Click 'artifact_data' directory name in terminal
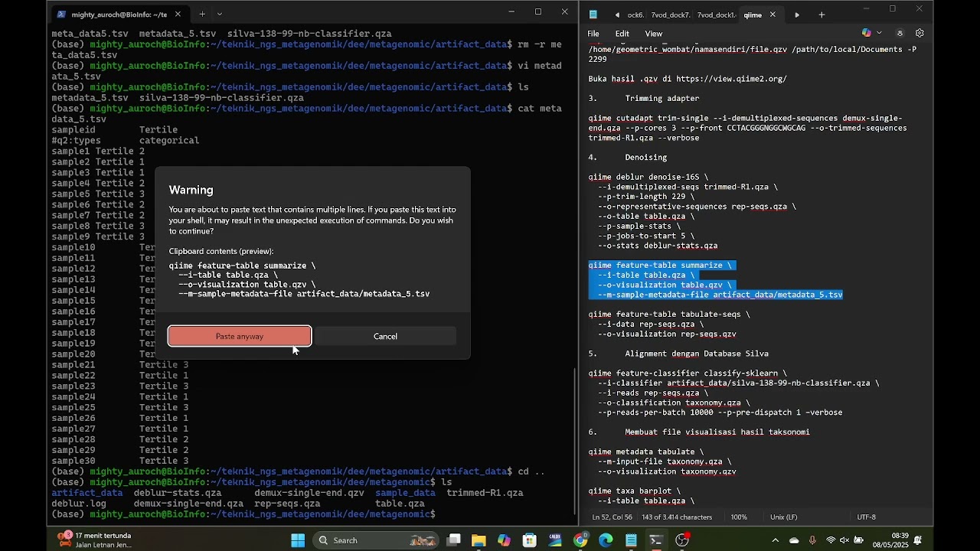Screen dimensions: 980x551 (87, 493)
